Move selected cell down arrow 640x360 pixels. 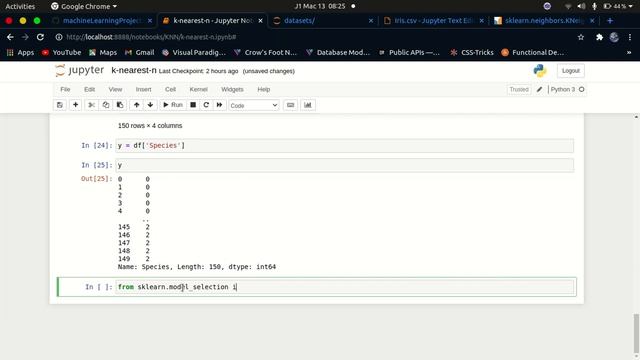pyautogui.click(x=150, y=105)
